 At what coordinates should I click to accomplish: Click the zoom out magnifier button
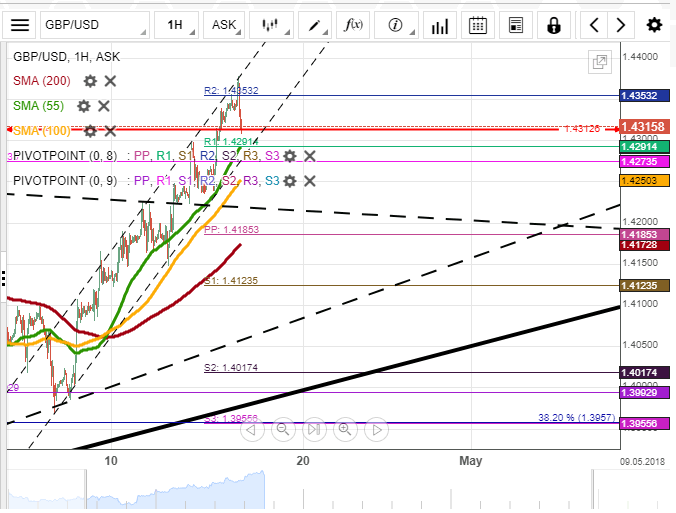(283, 430)
